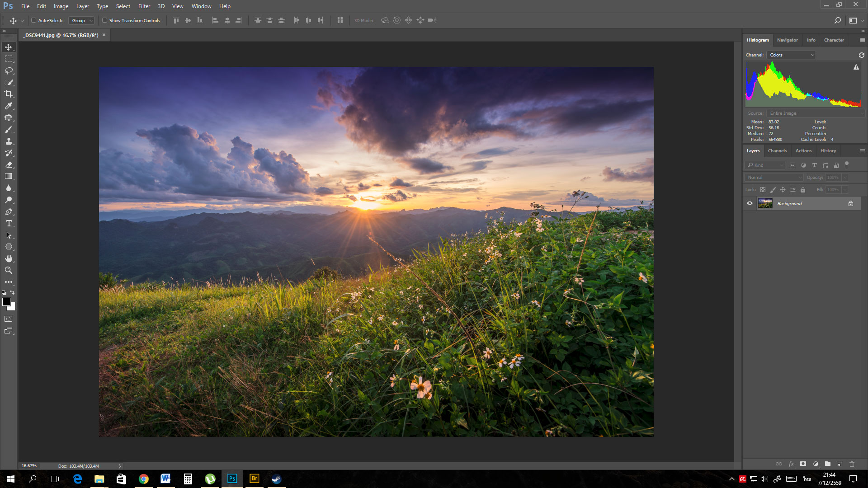868x488 pixels.
Task: Select the Crop tool
Action: point(9,94)
